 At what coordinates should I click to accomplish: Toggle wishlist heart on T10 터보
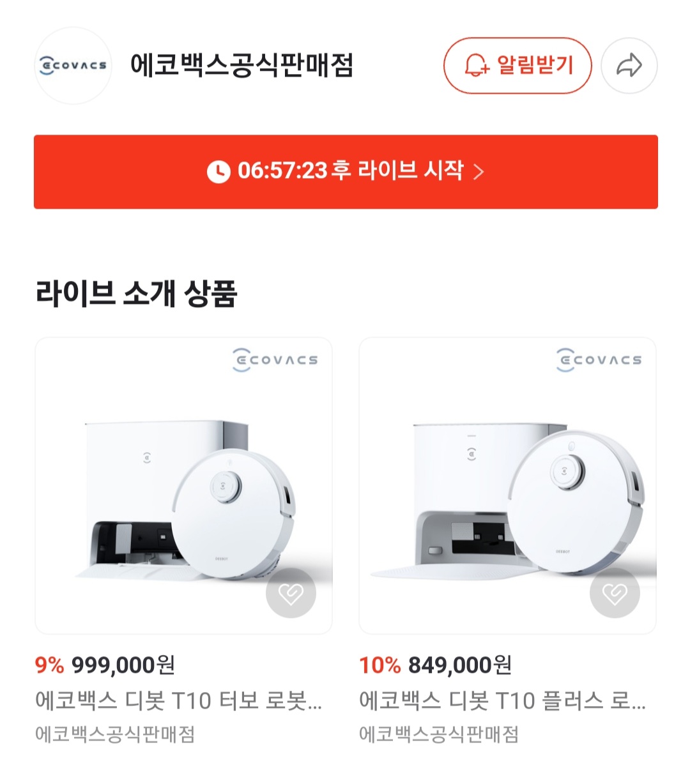point(291,593)
